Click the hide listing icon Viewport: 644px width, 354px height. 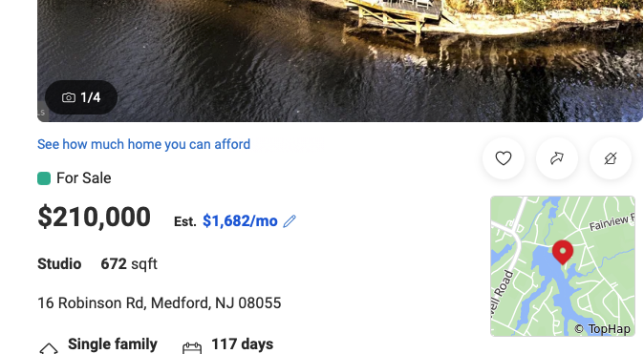611,158
